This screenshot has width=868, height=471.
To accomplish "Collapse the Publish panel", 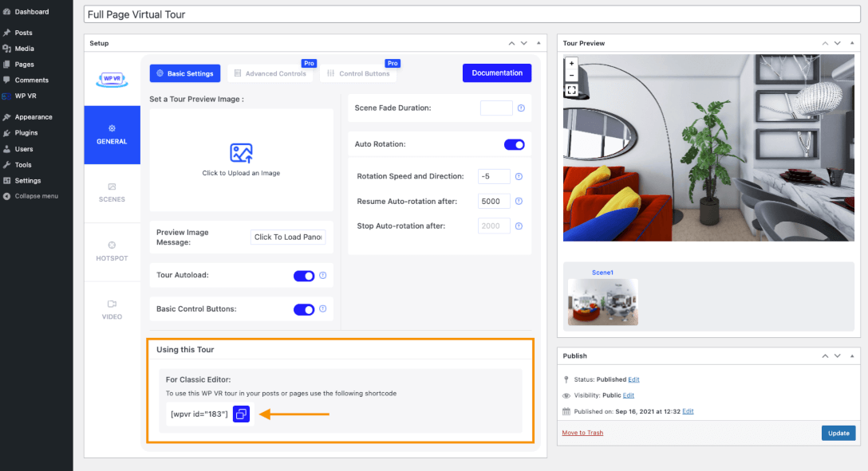I will pos(852,356).
